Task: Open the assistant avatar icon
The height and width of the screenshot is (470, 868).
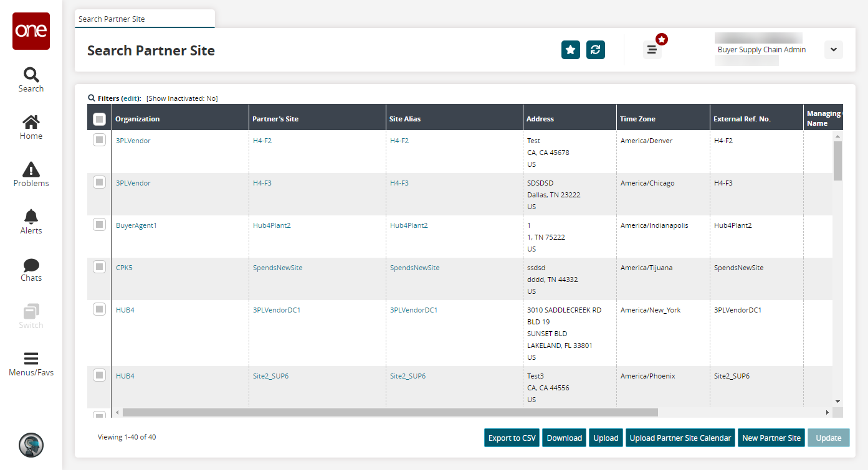Action: click(31, 444)
